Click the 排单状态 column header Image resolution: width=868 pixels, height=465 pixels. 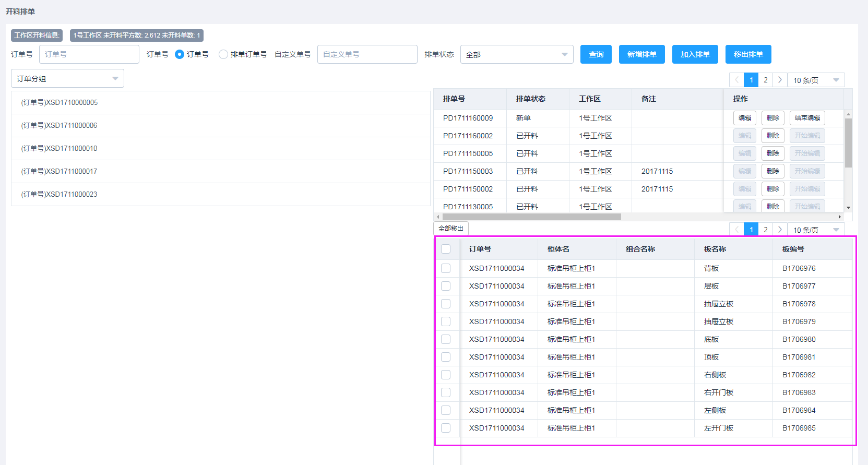531,99
